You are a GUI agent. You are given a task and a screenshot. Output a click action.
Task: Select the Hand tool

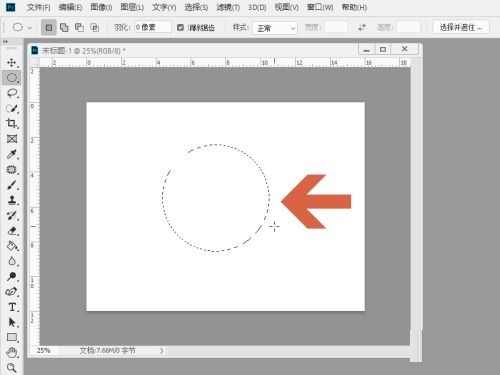tap(12, 352)
